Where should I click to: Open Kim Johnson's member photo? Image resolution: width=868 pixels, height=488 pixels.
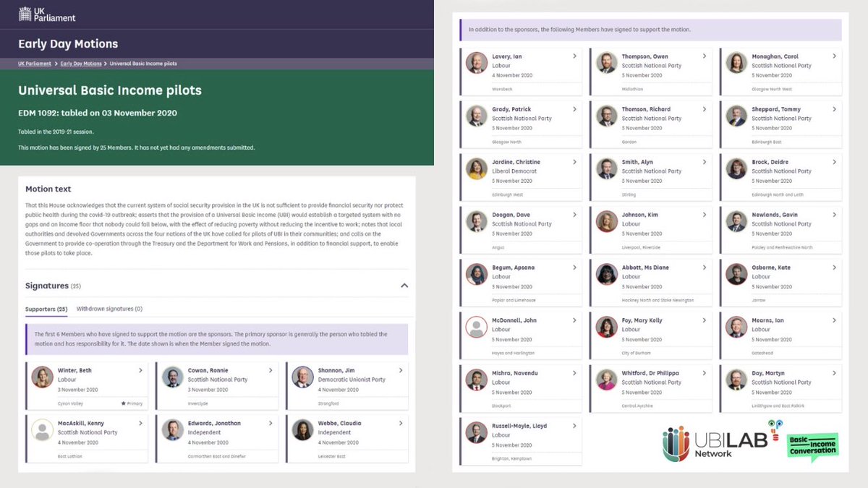pos(606,221)
